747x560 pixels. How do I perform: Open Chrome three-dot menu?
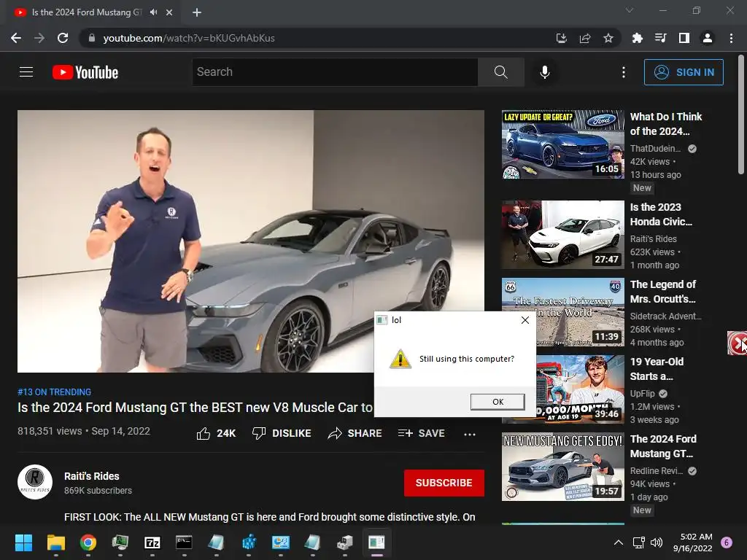pyautogui.click(x=731, y=38)
